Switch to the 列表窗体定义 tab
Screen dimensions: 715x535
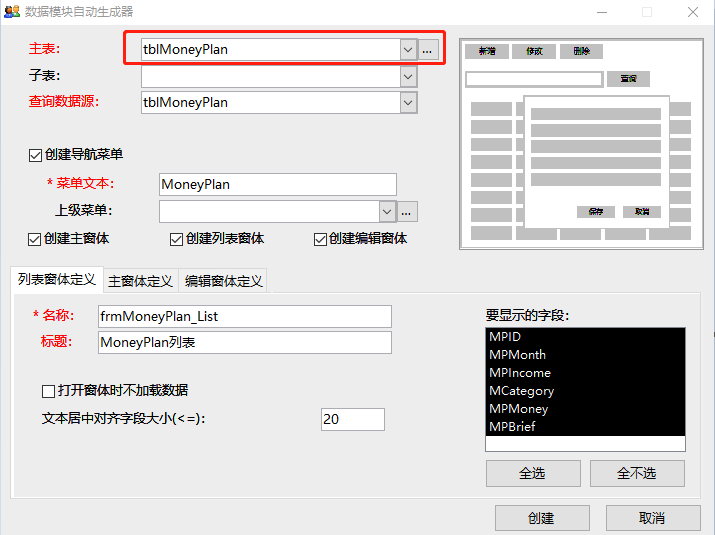click(57, 279)
